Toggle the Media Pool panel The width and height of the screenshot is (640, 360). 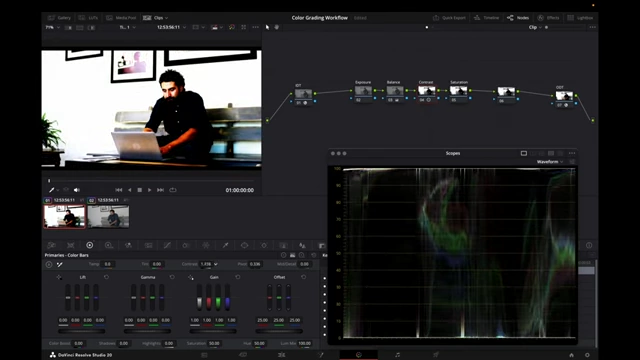[121, 18]
